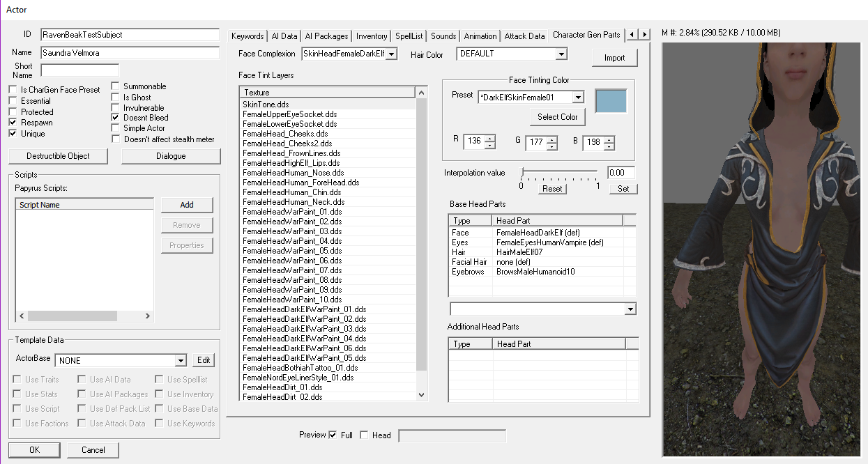The width and height of the screenshot is (868, 464).
Task: Switch to the AI Packages tab
Action: point(327,36)
